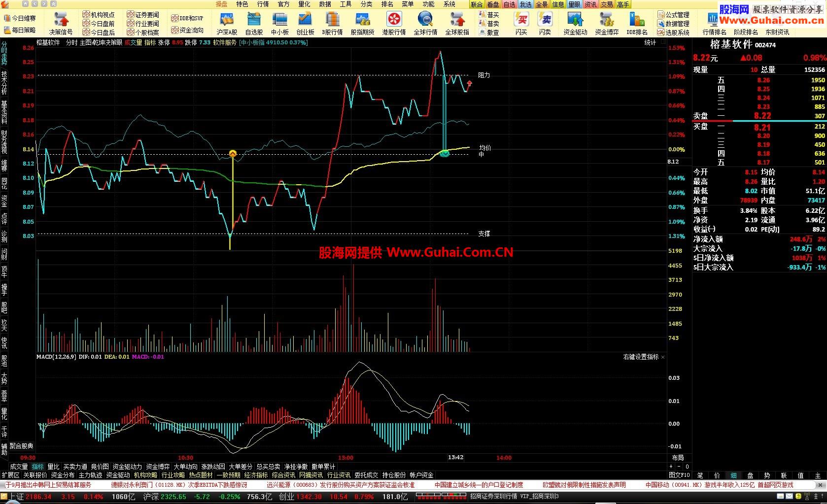827x504 pixels.
Task: Open 今日盘前 pre-market report
Action: pyautogui.click(x=99, y=24)
